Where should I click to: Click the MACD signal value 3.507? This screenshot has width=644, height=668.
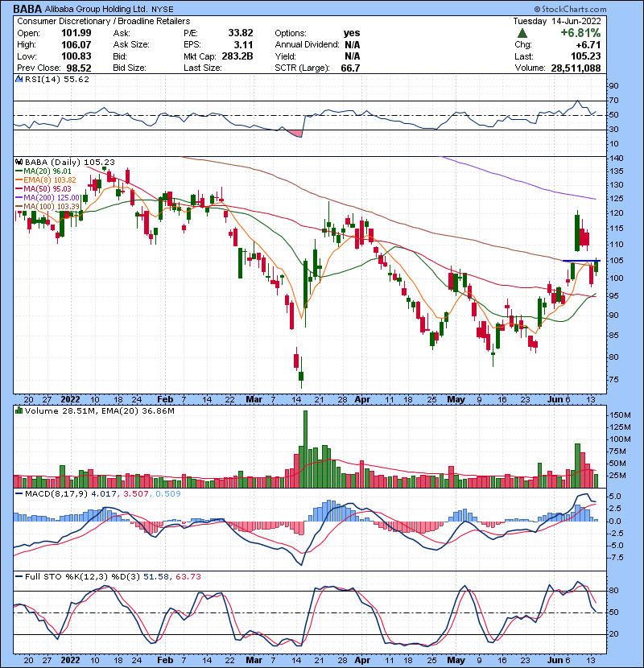pos(135,494)
